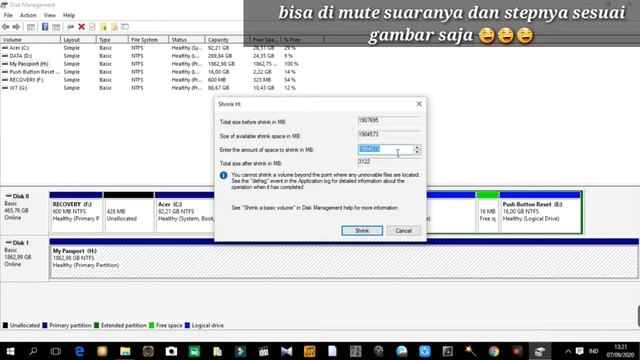Open Google Chrome from the taskbar
Screen dimensions: 640x360
click(x=494, y=351)
